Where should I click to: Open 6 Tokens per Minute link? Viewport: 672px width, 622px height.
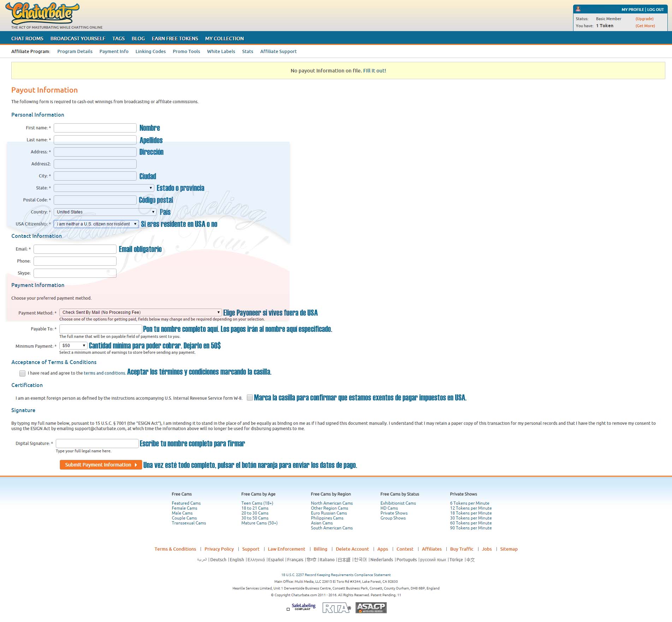pyautogui.click(x=469, y=503)
